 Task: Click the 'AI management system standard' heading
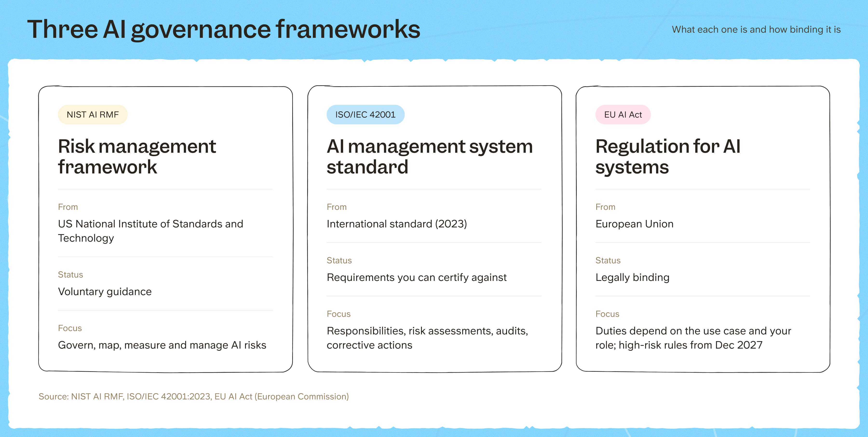click(x=430, y=157)
